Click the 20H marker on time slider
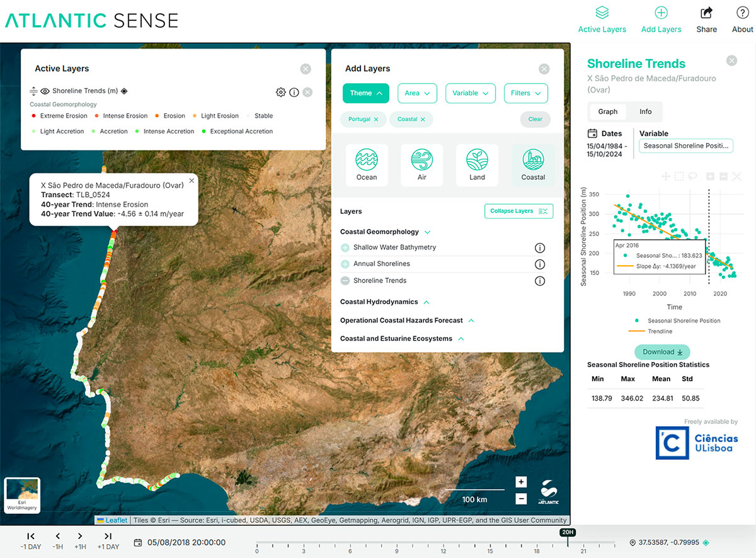Viewport: 756px width, 558px height. pos(567,532)
